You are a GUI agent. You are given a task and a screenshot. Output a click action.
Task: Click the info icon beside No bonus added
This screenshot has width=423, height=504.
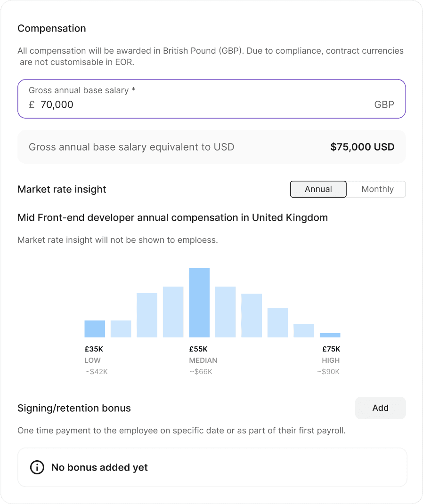coord(37,467)
